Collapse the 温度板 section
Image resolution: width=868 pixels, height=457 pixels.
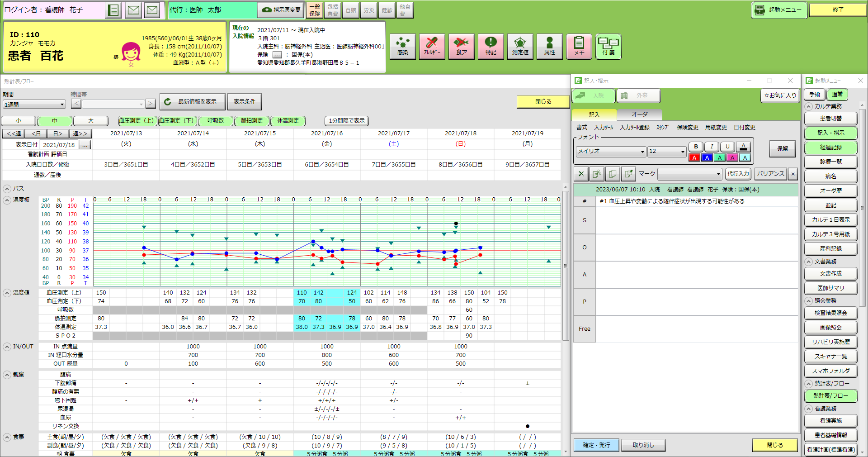tap(7, 200)
